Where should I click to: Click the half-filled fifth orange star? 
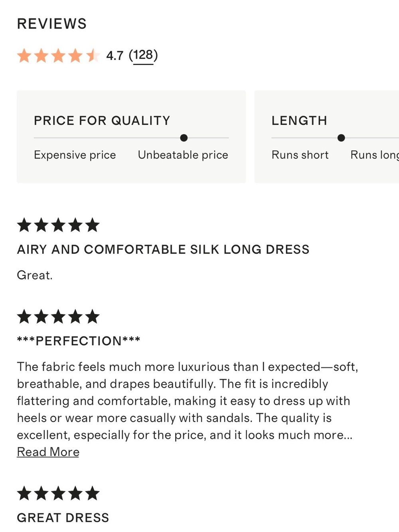click(92, 55)
